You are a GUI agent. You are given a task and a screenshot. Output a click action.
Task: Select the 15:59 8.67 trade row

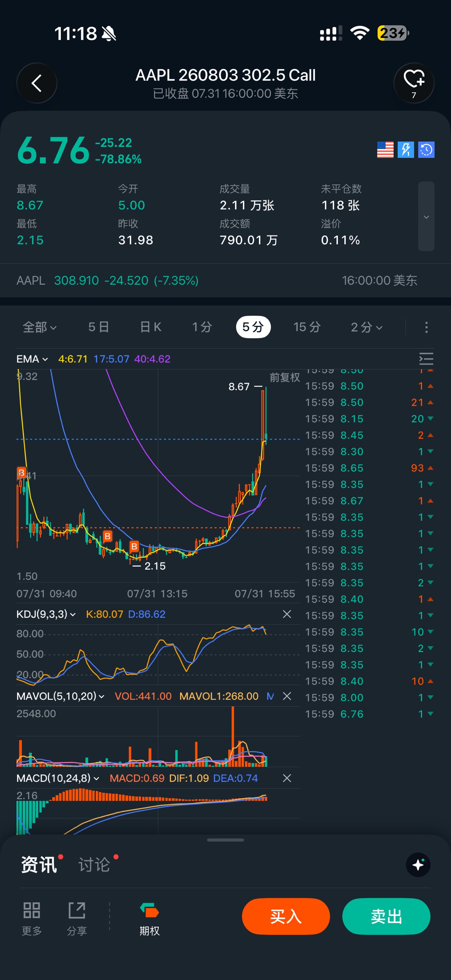click(x=369, y=501)
